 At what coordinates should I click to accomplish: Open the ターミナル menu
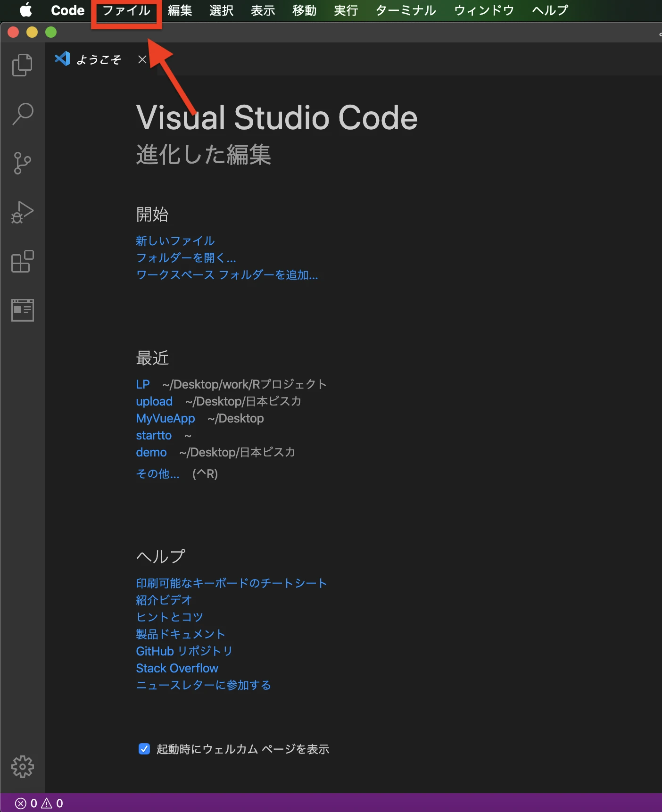tap(406, 10)
